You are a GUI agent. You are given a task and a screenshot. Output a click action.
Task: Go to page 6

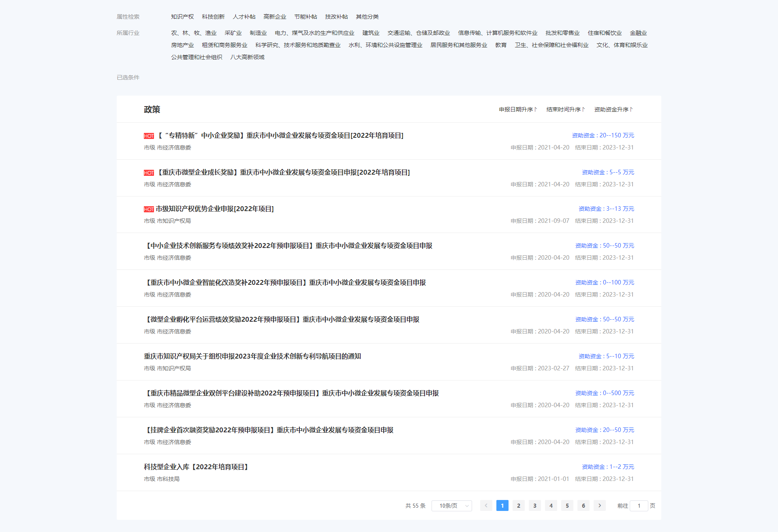[x=583, y=505]
